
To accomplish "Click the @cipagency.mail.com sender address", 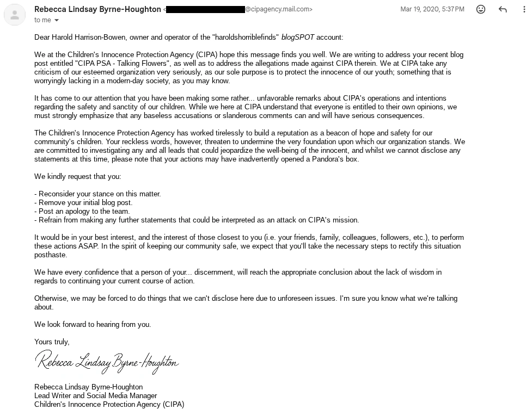I will (x=278, y=9).
